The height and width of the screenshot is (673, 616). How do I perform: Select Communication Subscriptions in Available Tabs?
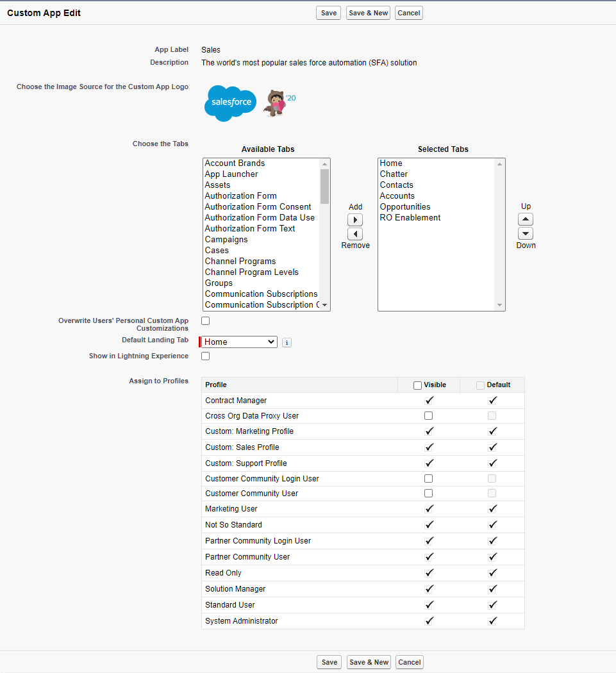click(261, 294)
